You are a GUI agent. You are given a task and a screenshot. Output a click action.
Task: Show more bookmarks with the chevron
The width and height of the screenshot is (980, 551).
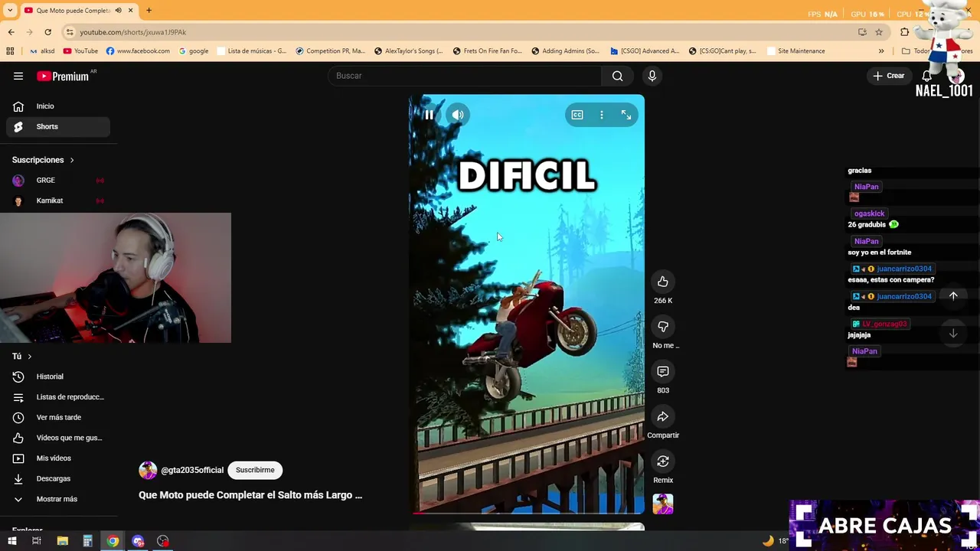(881, 51)
